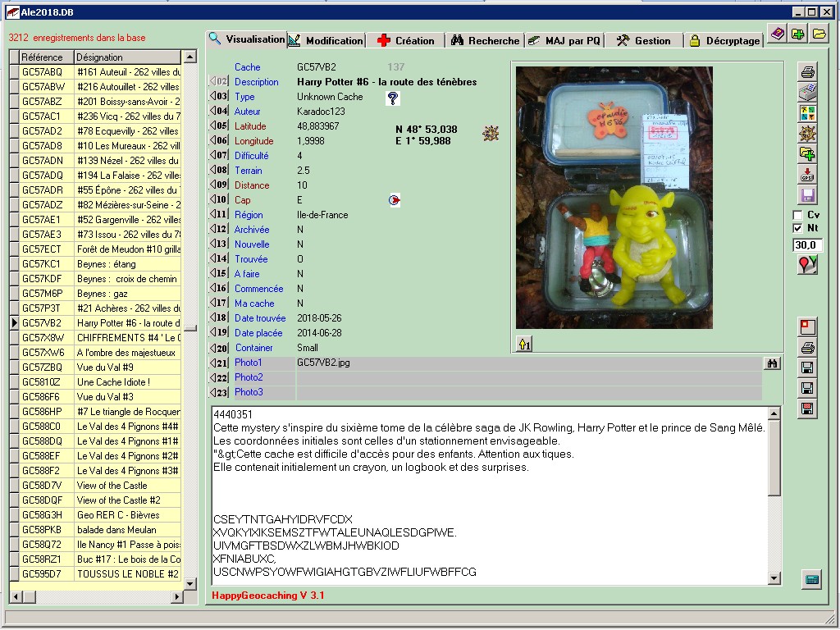Click the 11 arrow beside Région
Image resolution: width=840 pixels, height=630 pixels.
[x=218, y=214]
